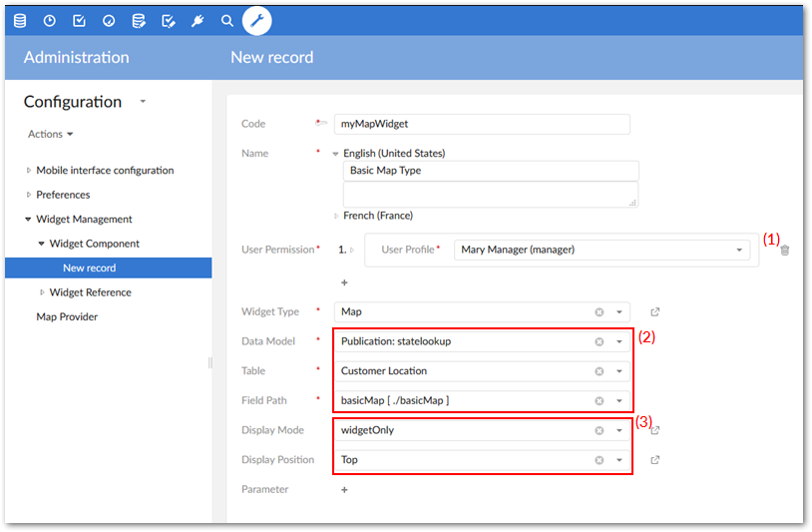Open the Table dropdown arrow
The height and width of the screenshot is (532, 812).
pyautogui.click(x=619, y=371)
